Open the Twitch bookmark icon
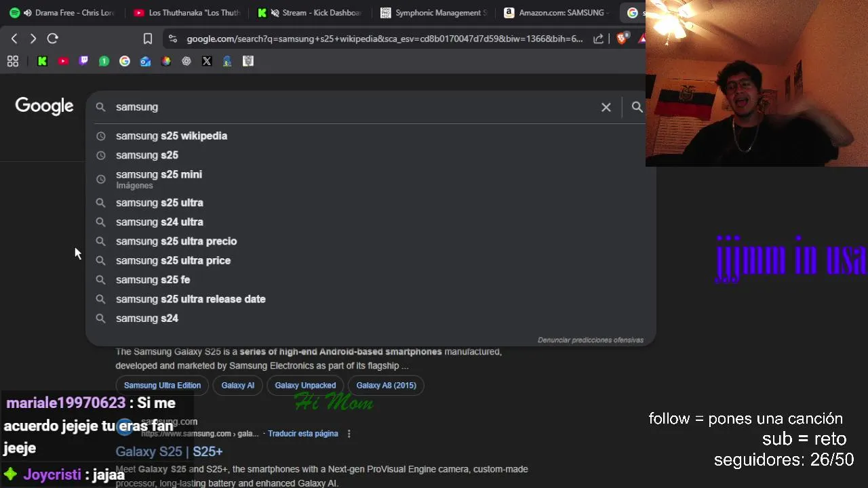Viewport: 868px width, 488px height. (x=83, y=61)
